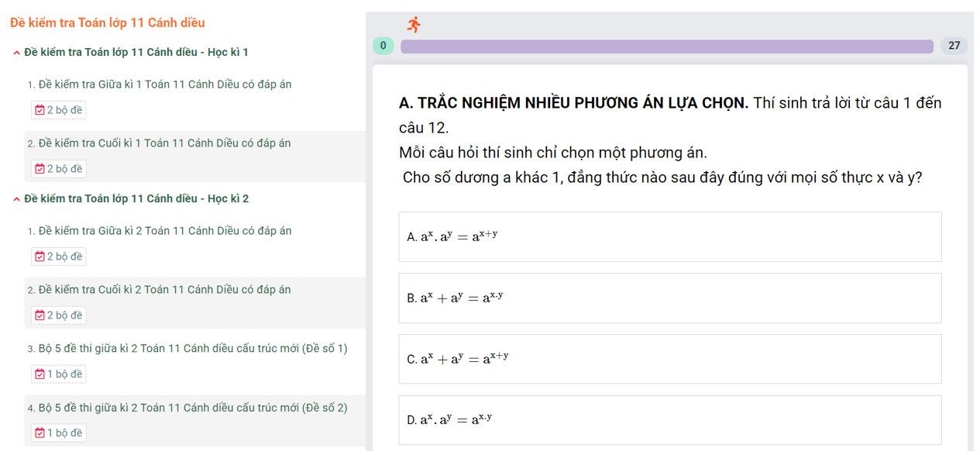Click calendar-check icon under Giữa kì 2 item
Image resolution: width=980 pixels, height=455 pixels.
[40, 257]
